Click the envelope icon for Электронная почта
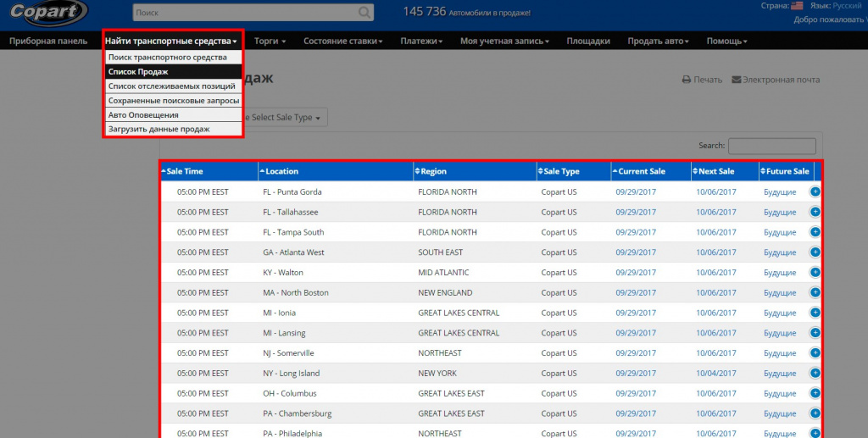868x438 pixels. click(737, 80)
